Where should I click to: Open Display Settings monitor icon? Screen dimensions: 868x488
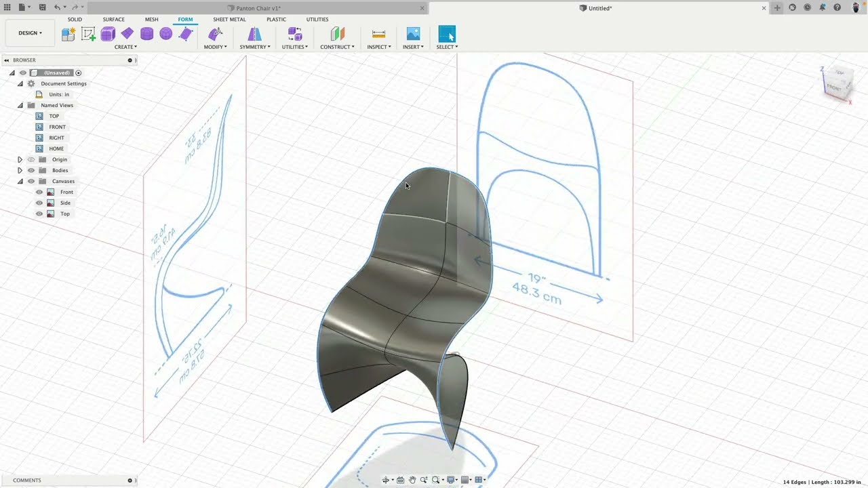click(452, 480)
